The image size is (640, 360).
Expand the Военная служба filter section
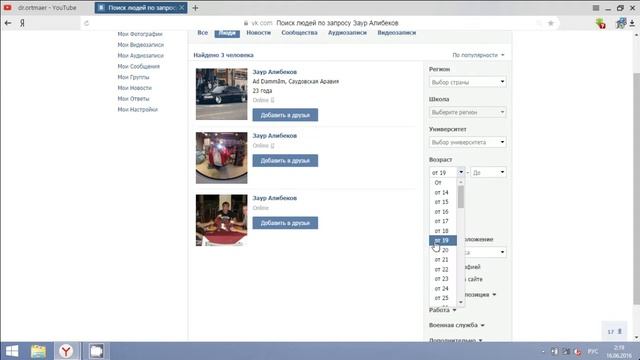[x=456, y=325]
